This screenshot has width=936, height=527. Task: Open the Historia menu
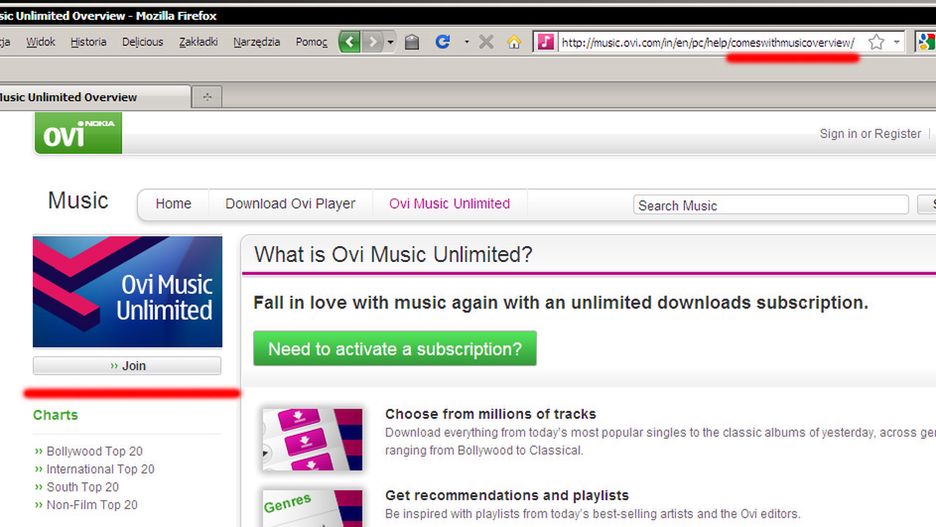[88, 42]
